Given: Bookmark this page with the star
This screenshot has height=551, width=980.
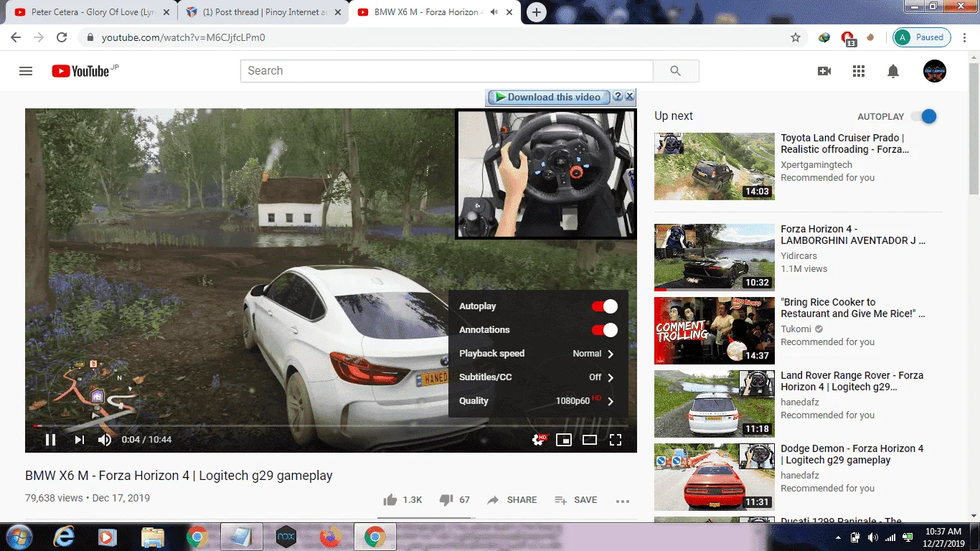Looking at the screenshot, I should coord(796,37).
